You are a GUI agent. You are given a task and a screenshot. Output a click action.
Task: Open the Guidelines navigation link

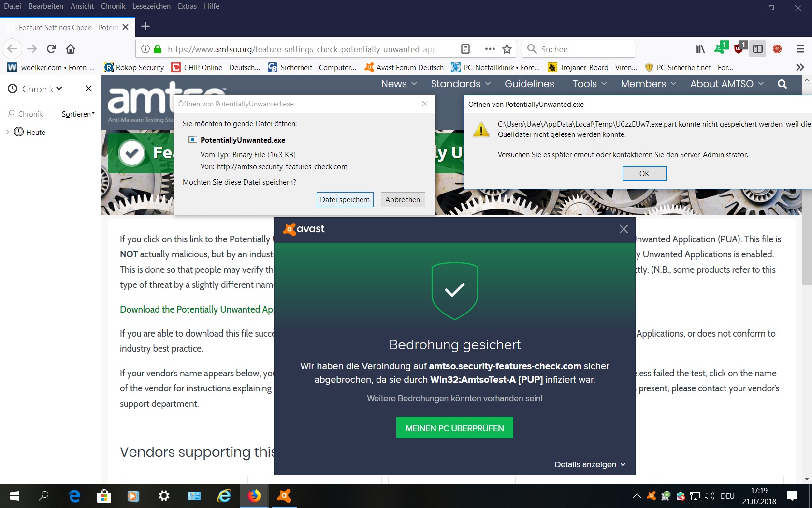click(529, 84)
